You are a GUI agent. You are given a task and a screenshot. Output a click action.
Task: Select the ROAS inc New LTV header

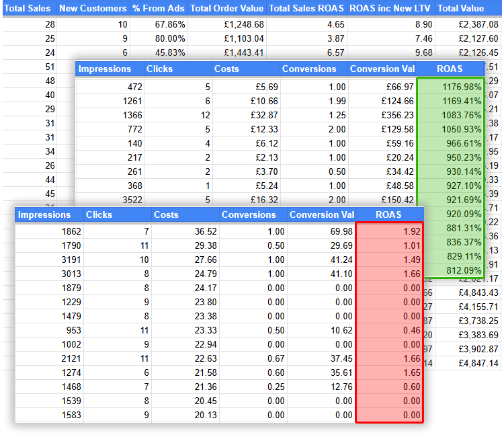391,9
